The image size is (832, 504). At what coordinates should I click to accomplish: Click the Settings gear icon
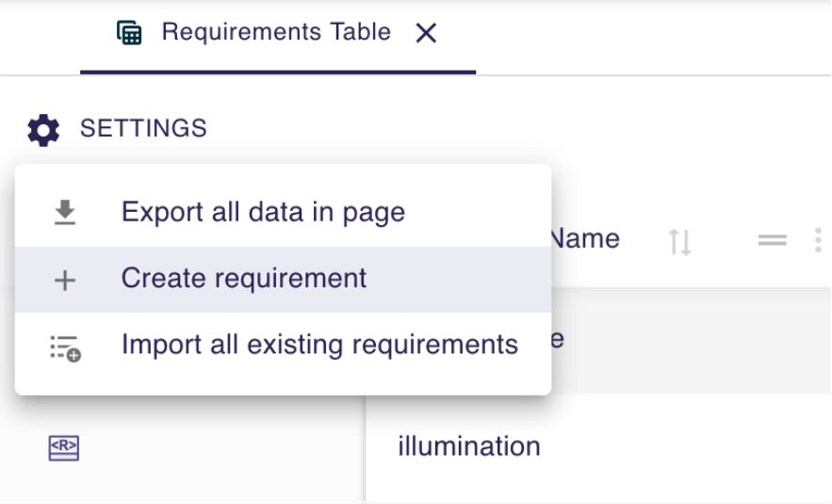[x=43, y=129]
